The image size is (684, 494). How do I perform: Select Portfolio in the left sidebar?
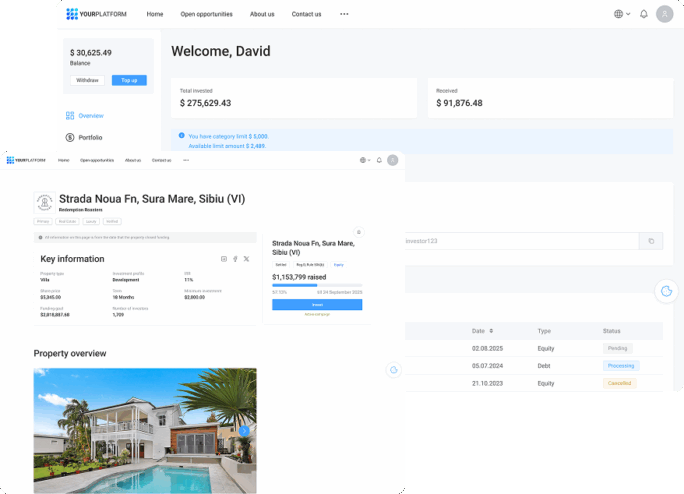point(90,137)
